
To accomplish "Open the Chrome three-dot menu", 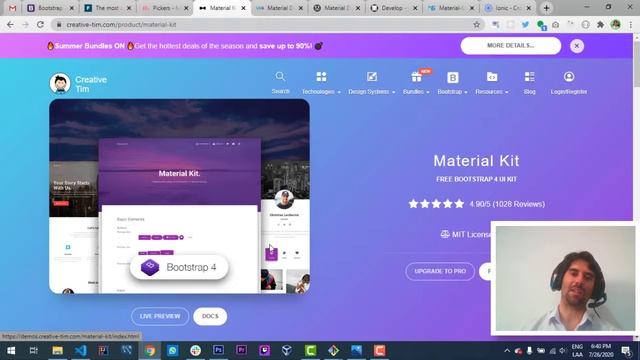I will tap(631, 24).
